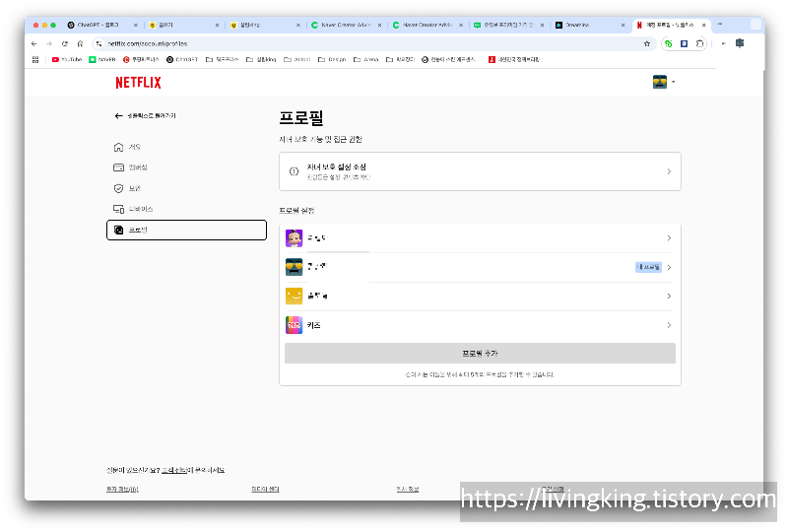Open the account avatar menu in Netflix header

[x=663, y=82]
